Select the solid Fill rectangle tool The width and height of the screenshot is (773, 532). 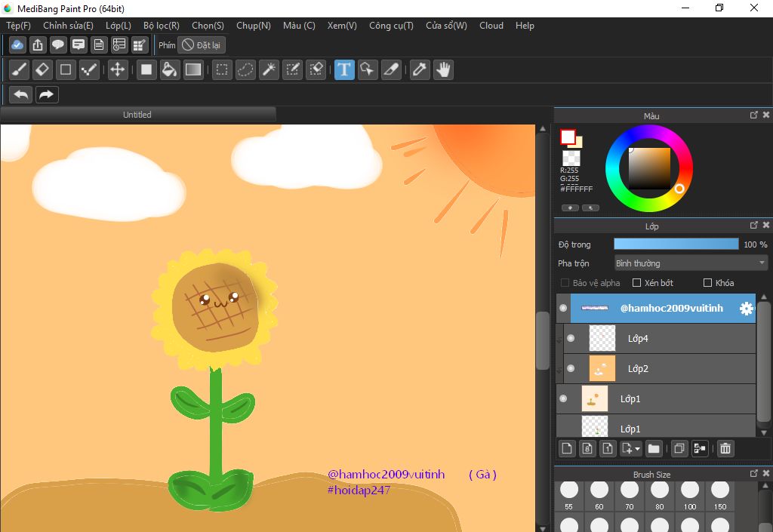click(x=146, y=69)
